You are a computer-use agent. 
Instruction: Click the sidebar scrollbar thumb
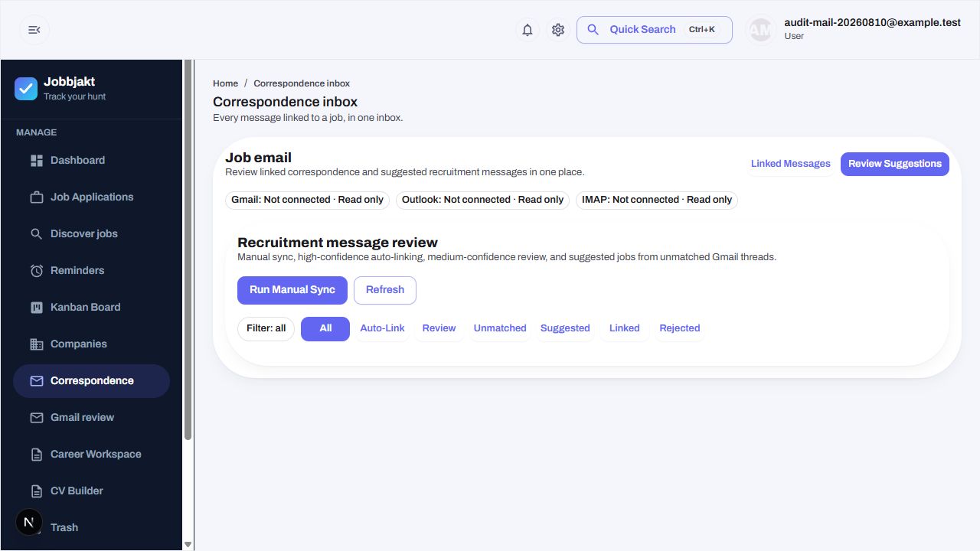[x=188, y=249]
